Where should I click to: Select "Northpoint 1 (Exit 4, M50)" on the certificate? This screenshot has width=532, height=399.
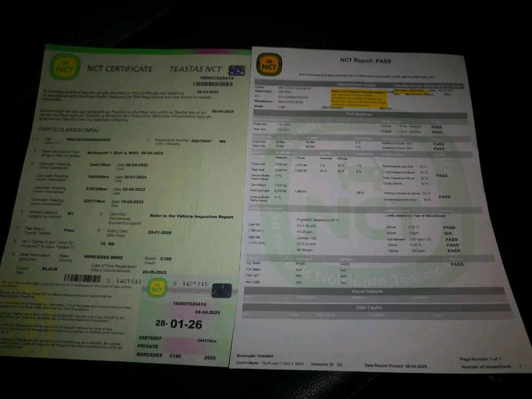pos(112,153)
